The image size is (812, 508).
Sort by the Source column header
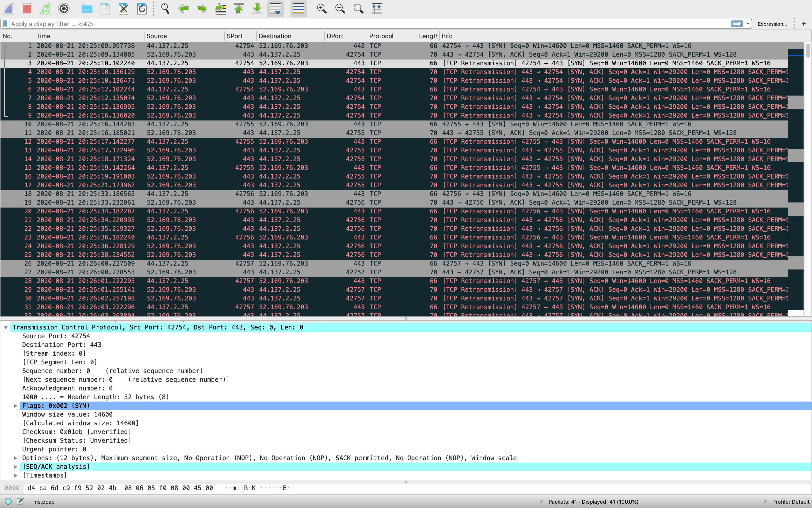click(x=184, y=36)
